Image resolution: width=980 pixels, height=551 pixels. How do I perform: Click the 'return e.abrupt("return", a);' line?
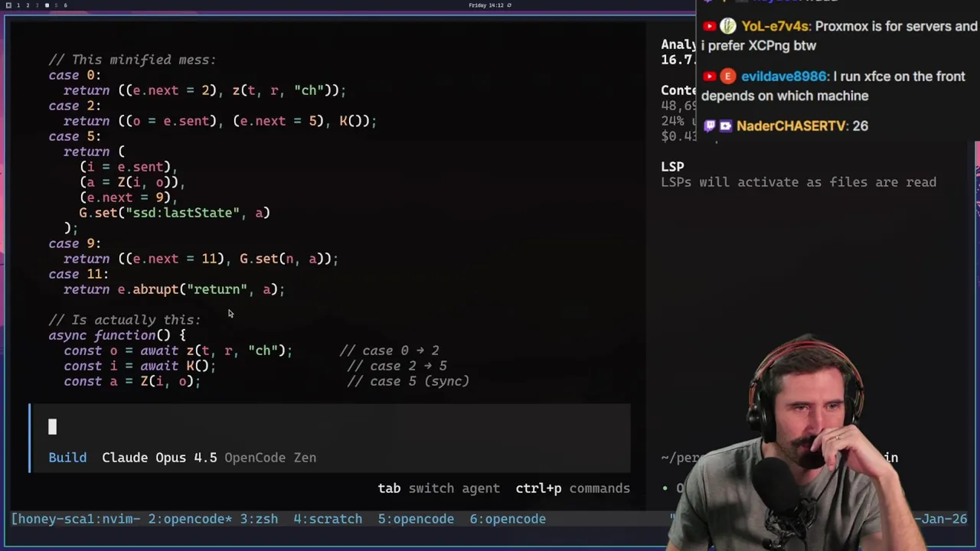175,289
